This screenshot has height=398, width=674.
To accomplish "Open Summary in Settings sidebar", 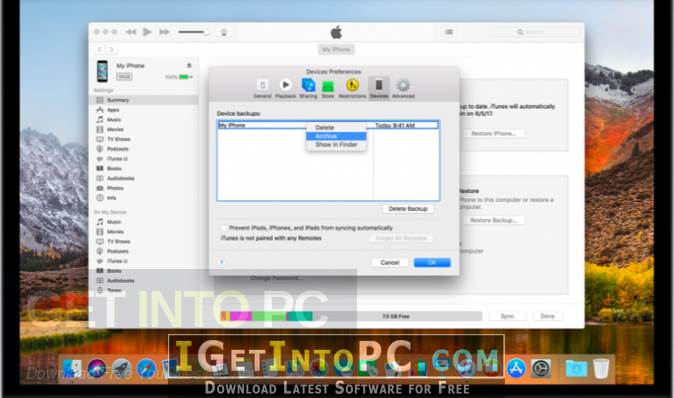I will tap(144, 100).
